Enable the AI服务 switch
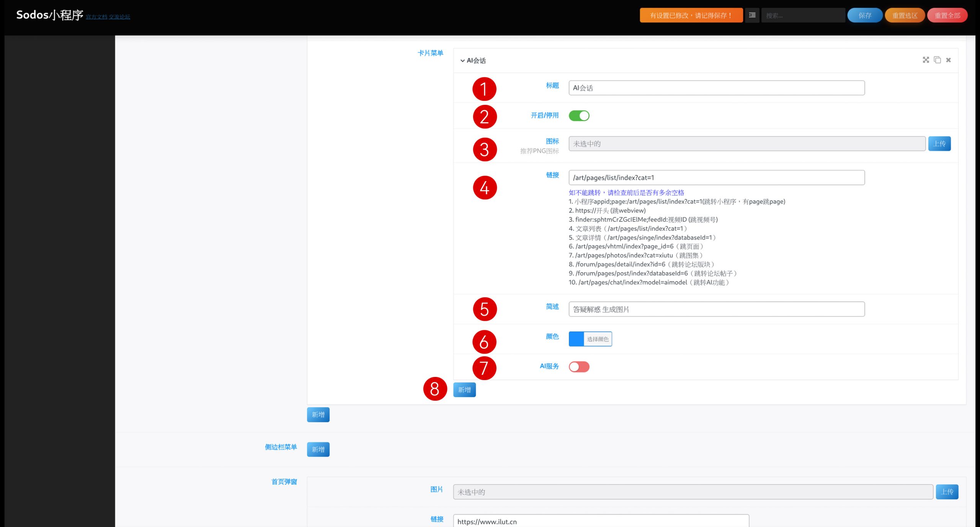 579,367
